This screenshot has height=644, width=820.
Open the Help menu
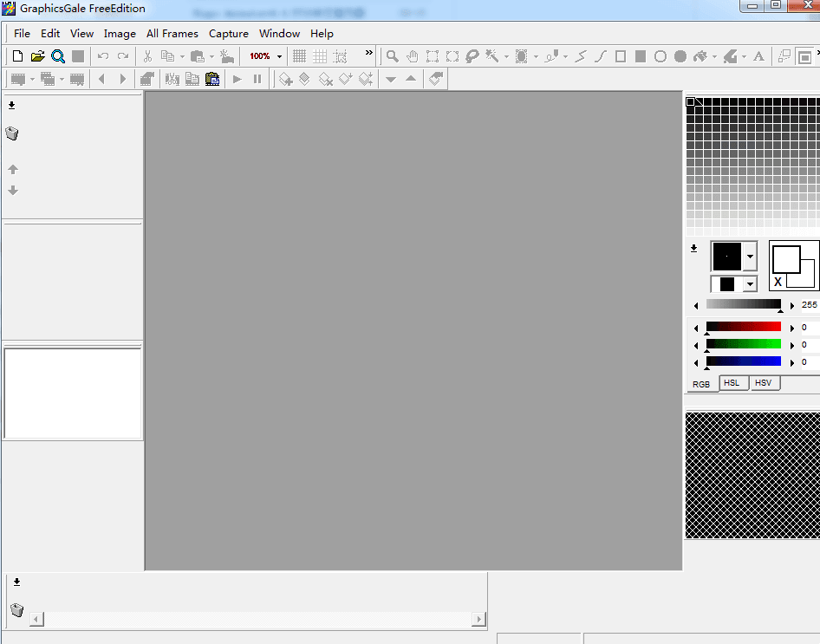point(322,34)
